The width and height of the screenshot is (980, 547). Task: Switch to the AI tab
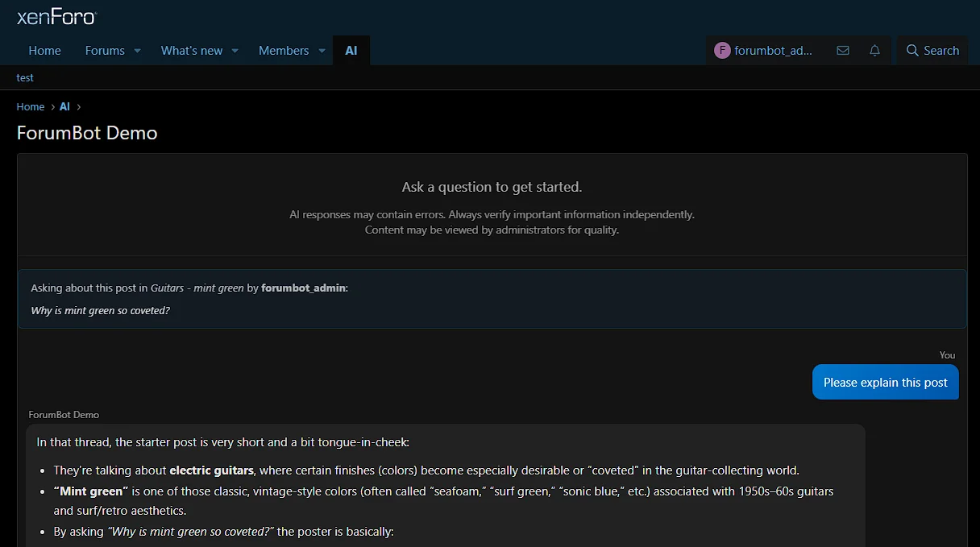351,50
